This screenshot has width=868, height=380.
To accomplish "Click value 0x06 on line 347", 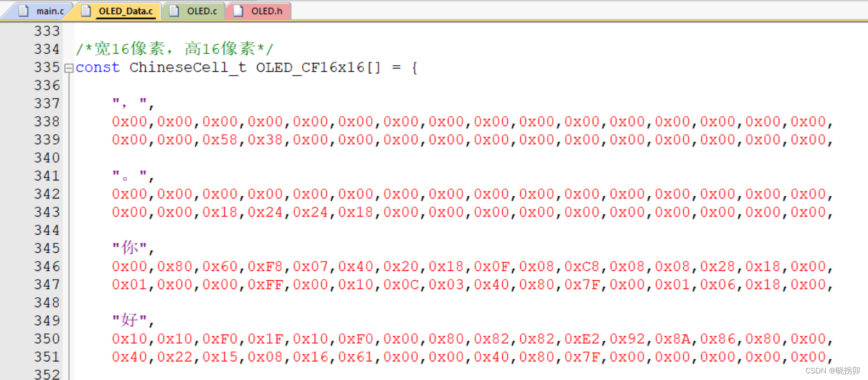I will (718, 284).
